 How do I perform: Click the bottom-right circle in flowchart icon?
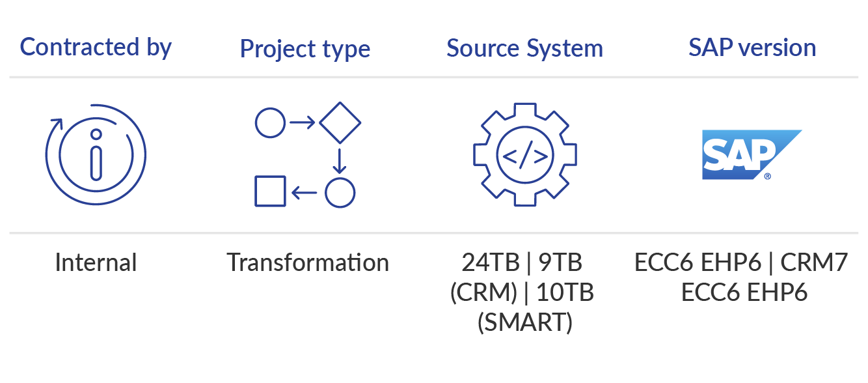(x=340, y=192)
